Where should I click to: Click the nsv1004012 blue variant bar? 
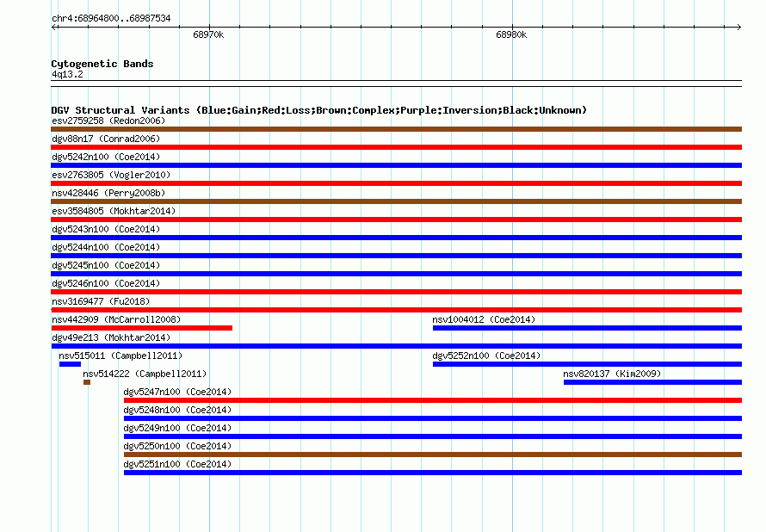click(x=587, y=328)
